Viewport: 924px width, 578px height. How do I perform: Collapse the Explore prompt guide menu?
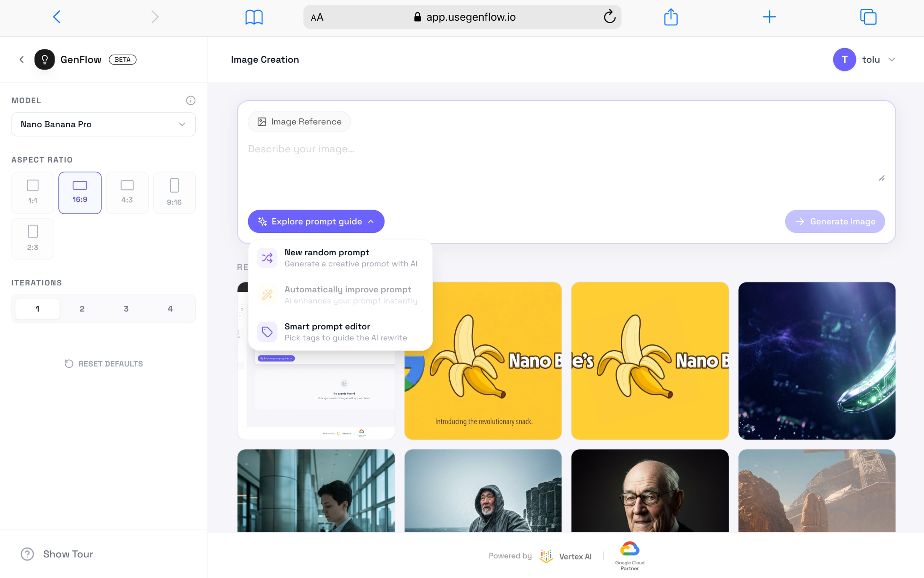(316, 221)
